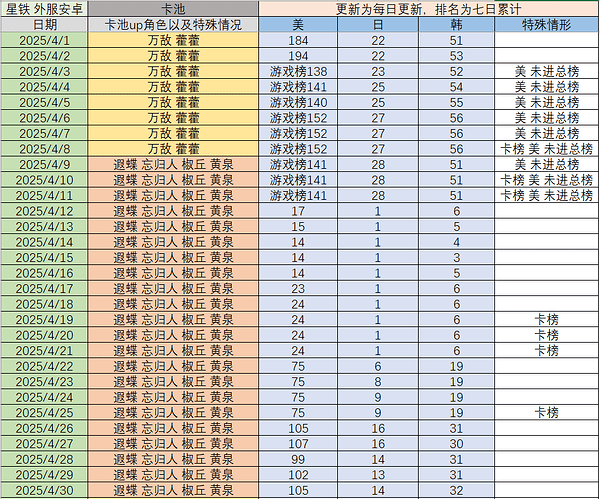Click the cell showing value 184

pos(298,40)
